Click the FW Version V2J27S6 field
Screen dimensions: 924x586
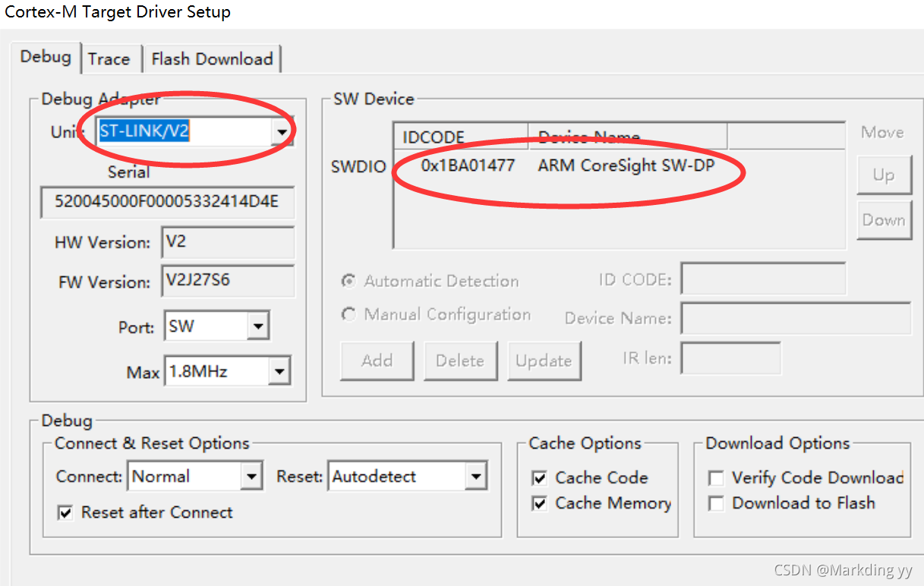[228, 281]
